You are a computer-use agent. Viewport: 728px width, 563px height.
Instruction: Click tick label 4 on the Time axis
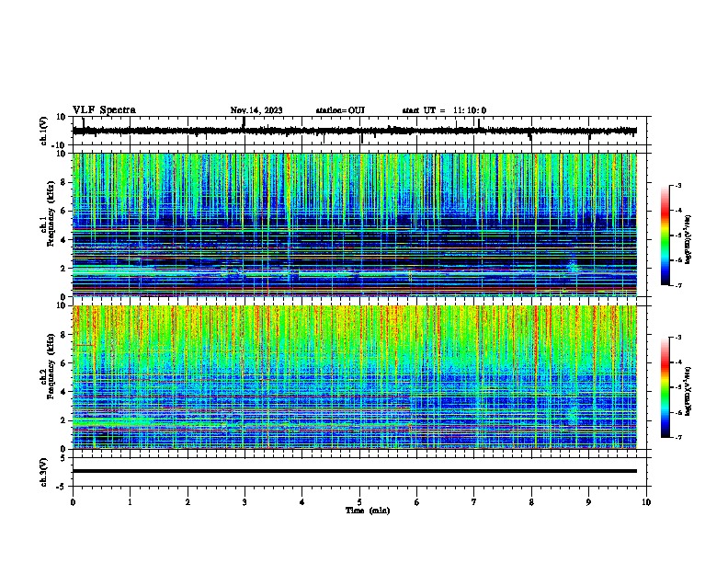pos(302,502)
